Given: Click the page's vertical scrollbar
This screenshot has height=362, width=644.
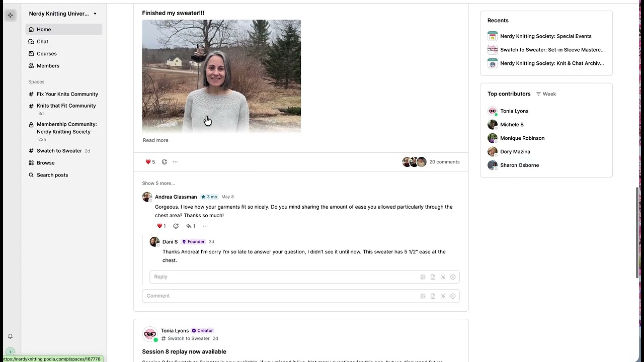Looking at the screenshot, I should tap(637, 233).
